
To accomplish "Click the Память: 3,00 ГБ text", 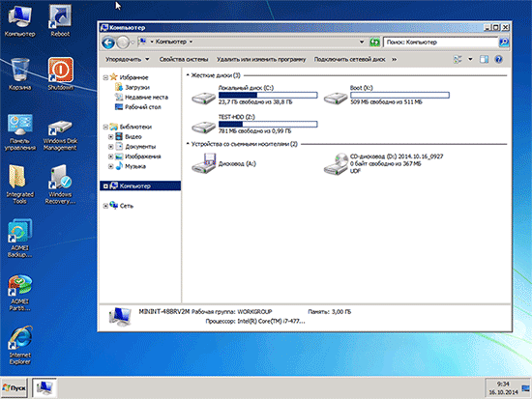I will coord(329,311).
